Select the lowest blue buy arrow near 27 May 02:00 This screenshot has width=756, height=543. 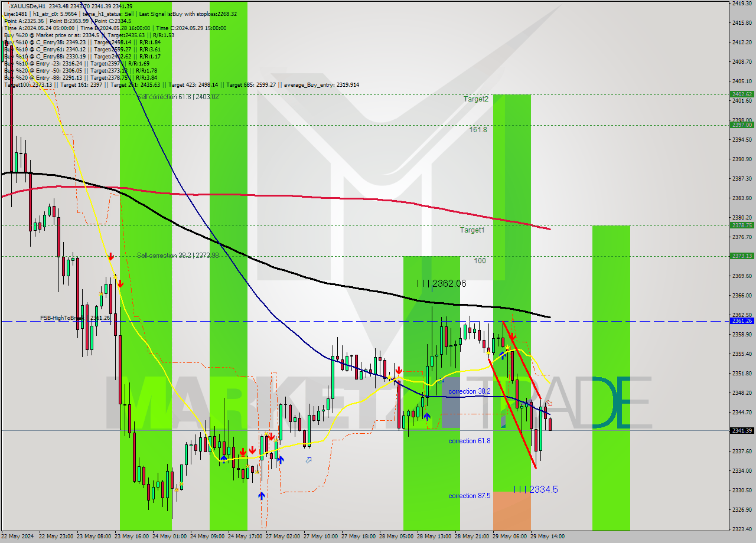[x=261, y=496]
